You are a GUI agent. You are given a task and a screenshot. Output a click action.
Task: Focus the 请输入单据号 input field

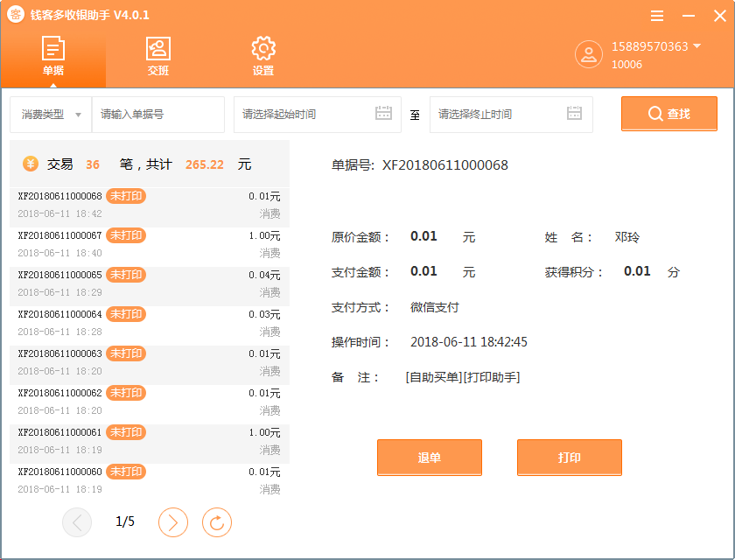pyautogui.click(x=158, y=115)
